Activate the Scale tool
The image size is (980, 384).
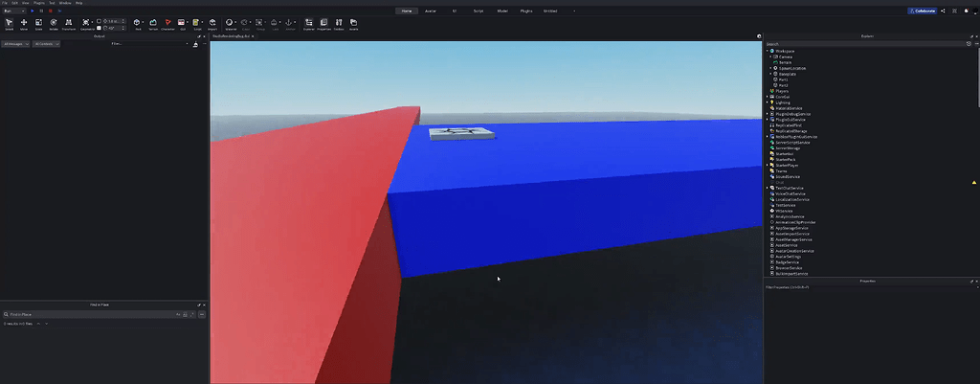pos(38,24)
